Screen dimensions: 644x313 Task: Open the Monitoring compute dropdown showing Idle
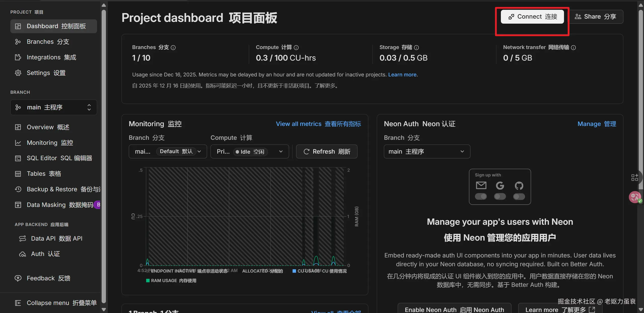[249, 152]
